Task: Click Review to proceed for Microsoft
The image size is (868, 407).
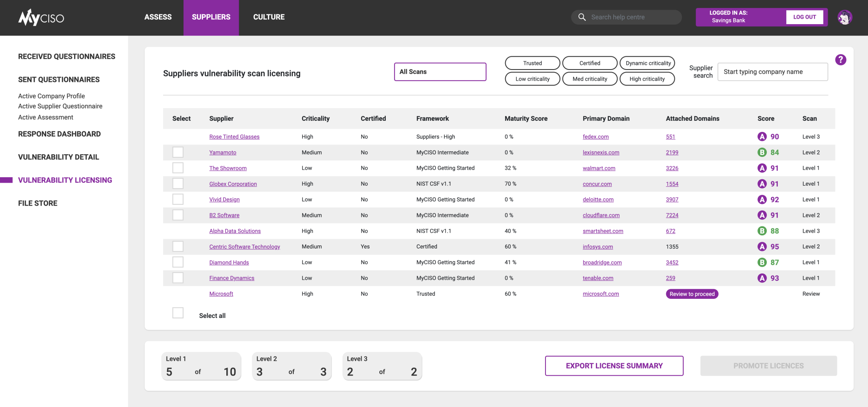Action: [692, 294]
